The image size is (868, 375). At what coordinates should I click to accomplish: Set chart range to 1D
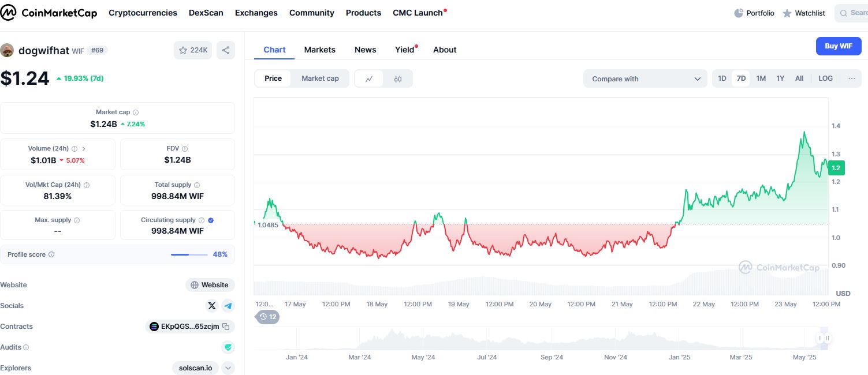click(722, 78)
